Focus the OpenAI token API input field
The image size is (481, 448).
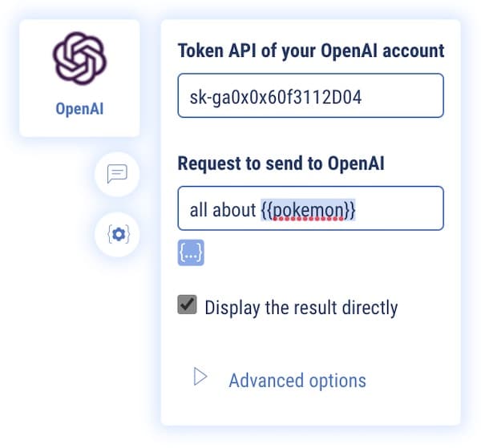click(x=309, y=96)
